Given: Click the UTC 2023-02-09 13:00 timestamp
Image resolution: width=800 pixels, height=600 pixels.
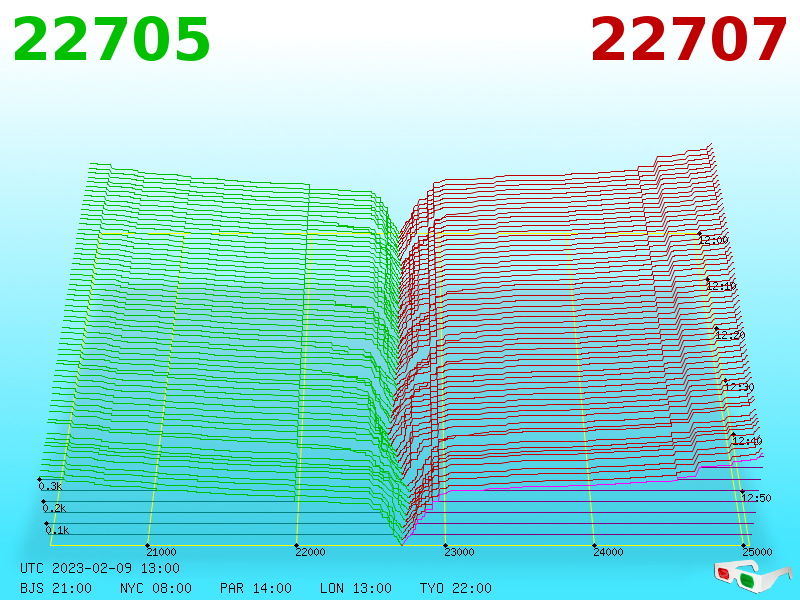Looking at the screenshot, I should pos(100,568).
